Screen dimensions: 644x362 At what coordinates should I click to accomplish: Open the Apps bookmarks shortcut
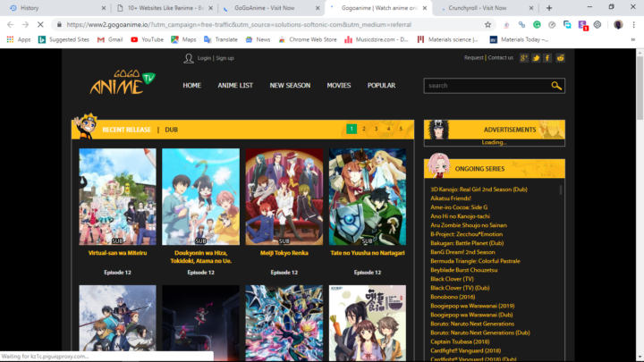click(x=19, y=39)
